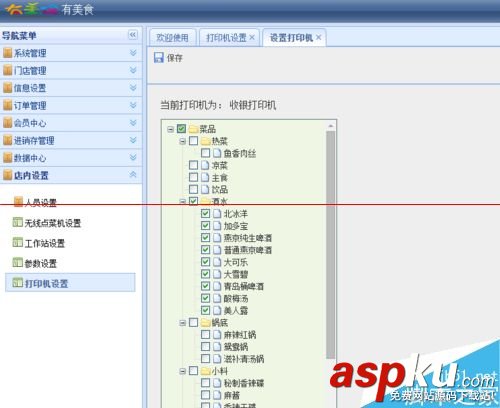Click the 无线点菜机设置 item icon
Viewport: 500px width, 408px height.
(x=18, y=222)
